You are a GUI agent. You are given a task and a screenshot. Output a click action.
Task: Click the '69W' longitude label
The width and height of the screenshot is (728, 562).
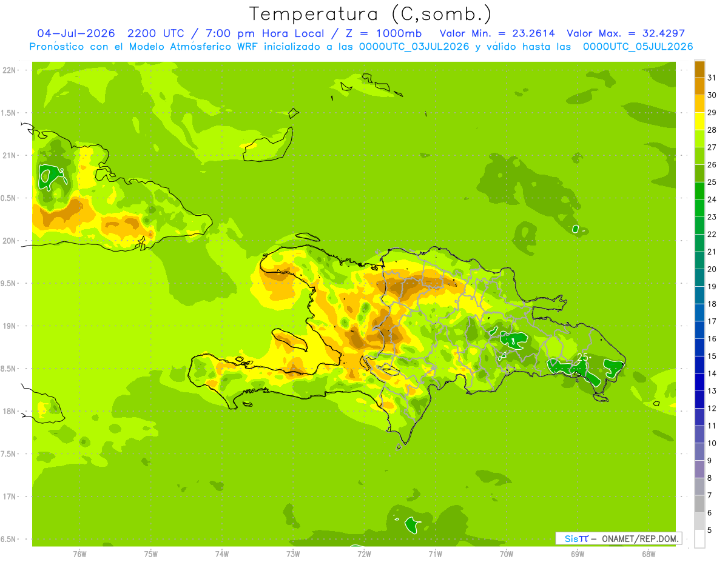click(578, 554)
